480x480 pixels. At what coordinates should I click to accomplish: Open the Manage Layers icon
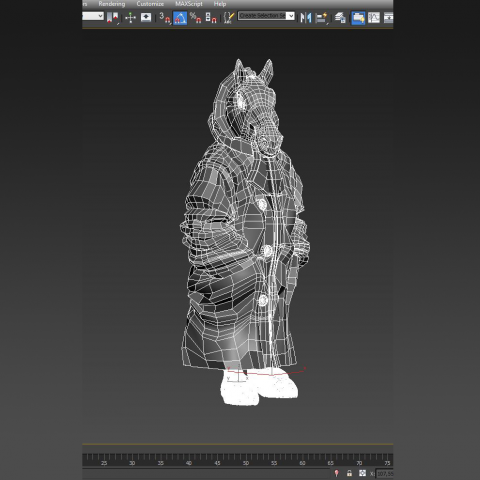tap(340, 18)
